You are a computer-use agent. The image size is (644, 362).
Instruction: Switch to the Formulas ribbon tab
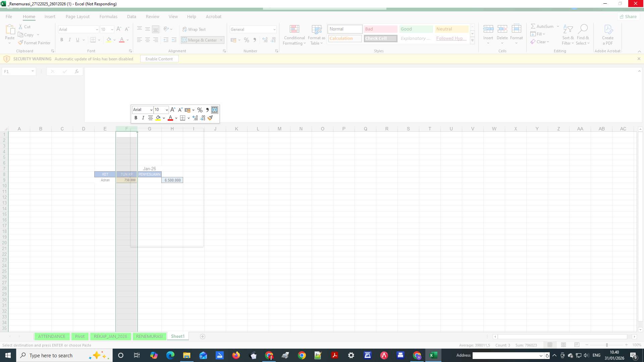(x=108, y=16)
